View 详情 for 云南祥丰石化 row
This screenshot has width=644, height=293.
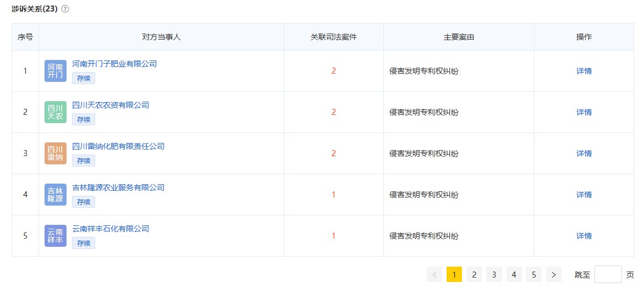pos(584,236)
